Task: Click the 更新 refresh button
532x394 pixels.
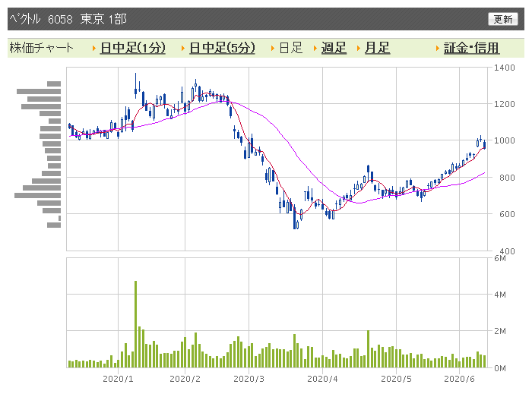Action: point(503,19)
